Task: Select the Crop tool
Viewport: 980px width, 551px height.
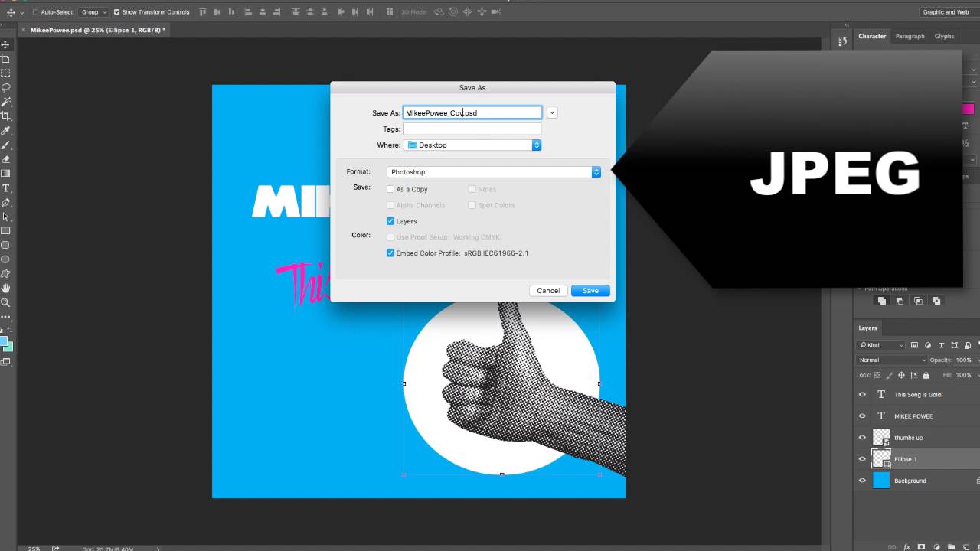Action: point(5,116)
